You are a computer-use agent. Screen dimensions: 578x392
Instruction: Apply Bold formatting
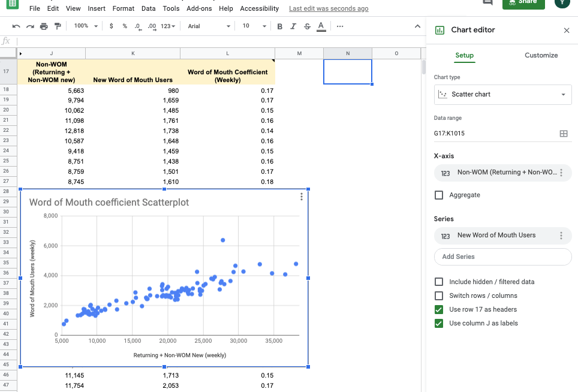tap(279, 26)
